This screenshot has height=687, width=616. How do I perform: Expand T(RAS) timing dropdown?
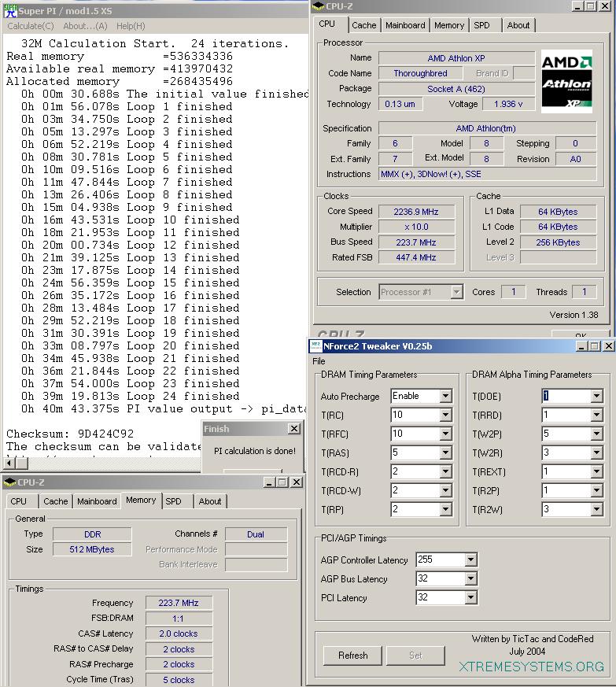(x=445, y=452)
